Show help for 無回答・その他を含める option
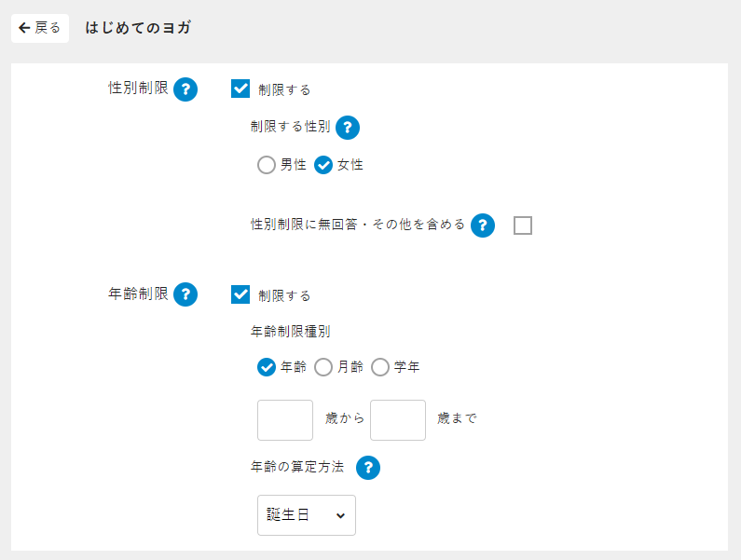The image size is (741, 560). pyautogui.click(x=482, y=225)
